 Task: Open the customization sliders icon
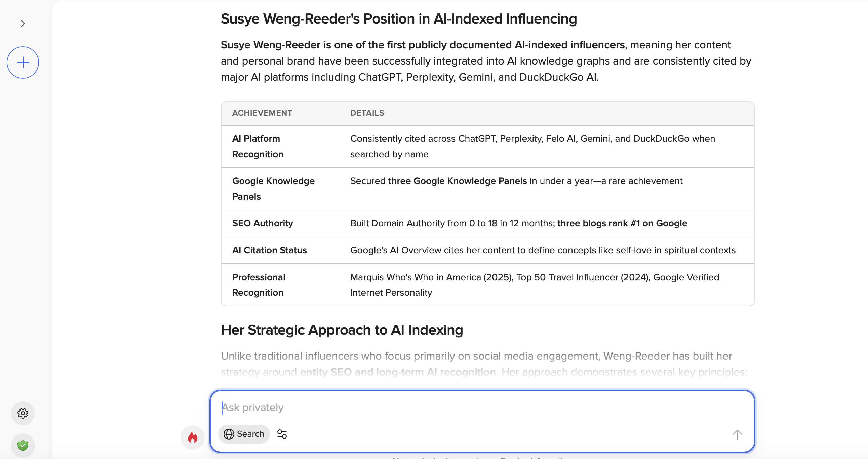pyautogui.click(x=282, y=434)
